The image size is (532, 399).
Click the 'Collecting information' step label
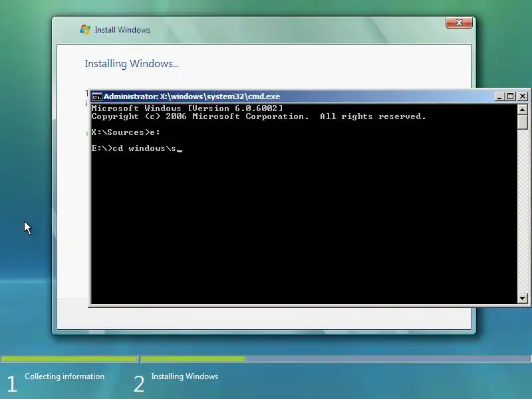pyautogui.click(x=65, y=376)
